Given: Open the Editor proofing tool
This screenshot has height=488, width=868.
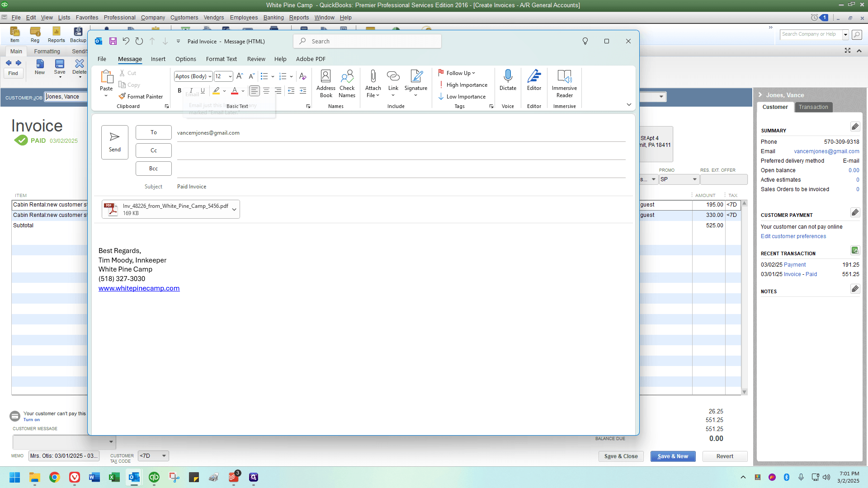Looking at the screenshot, I should pyautogui.click(x=534, y=80).
